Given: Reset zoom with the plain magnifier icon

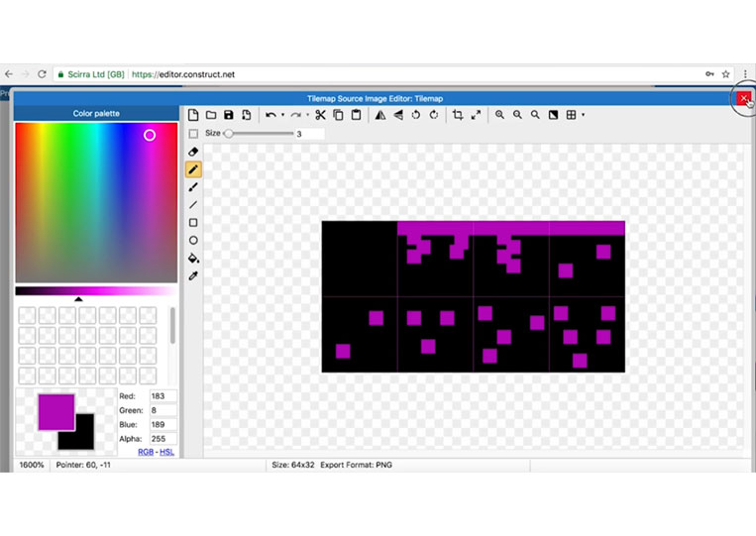Looking at the screenshot, I should [535, 115].
